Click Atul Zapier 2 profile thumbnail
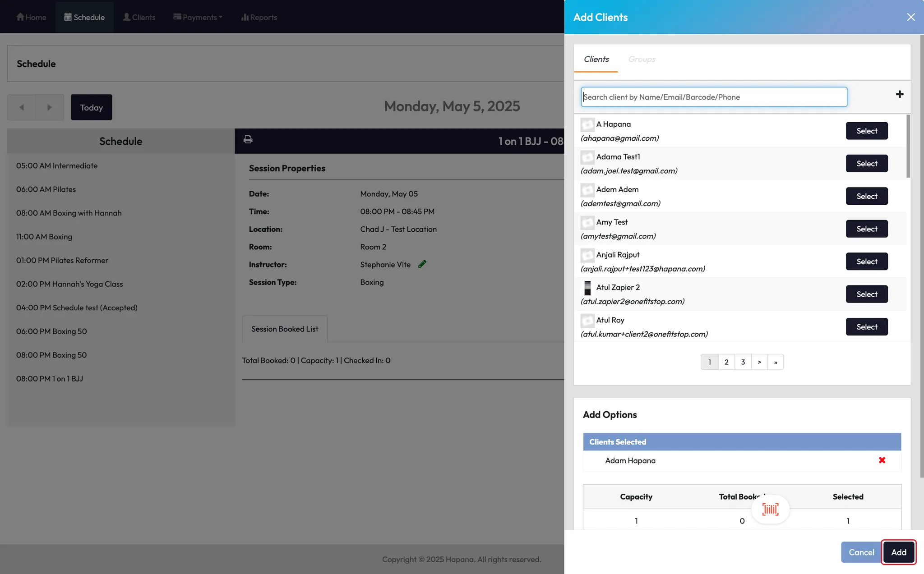 click(587, 288)
